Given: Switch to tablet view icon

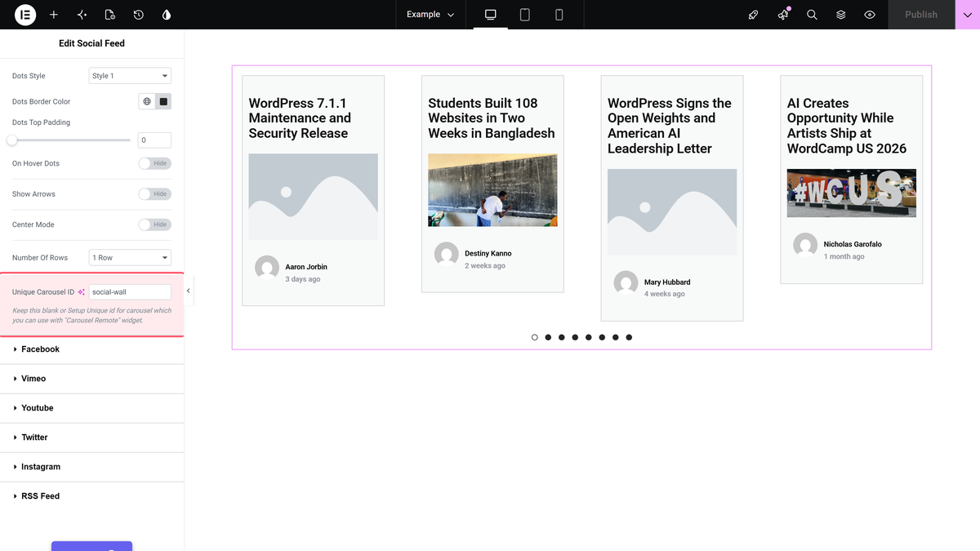Looking at the screenshot, I should click(525, 15).
